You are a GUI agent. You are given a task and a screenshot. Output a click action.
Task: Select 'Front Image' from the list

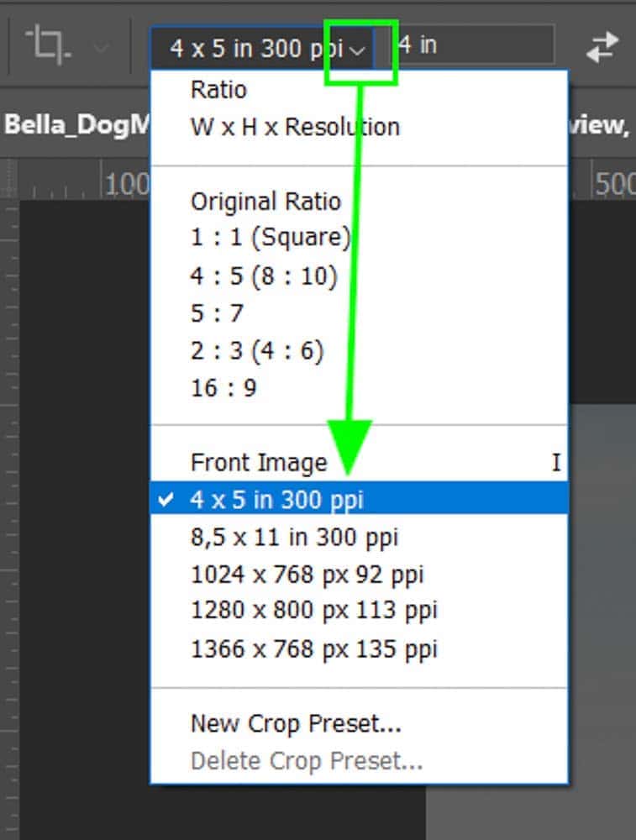[x=259, y=463]
